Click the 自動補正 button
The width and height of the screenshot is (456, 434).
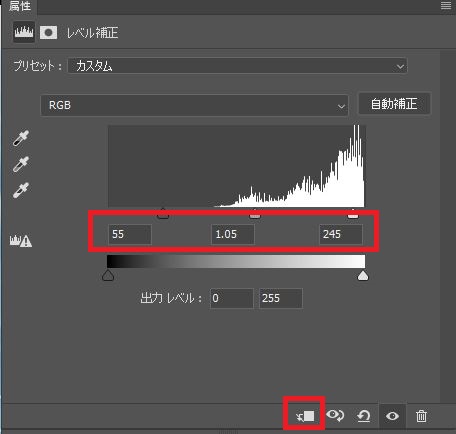pyautogui.click(x=394, y=104)
